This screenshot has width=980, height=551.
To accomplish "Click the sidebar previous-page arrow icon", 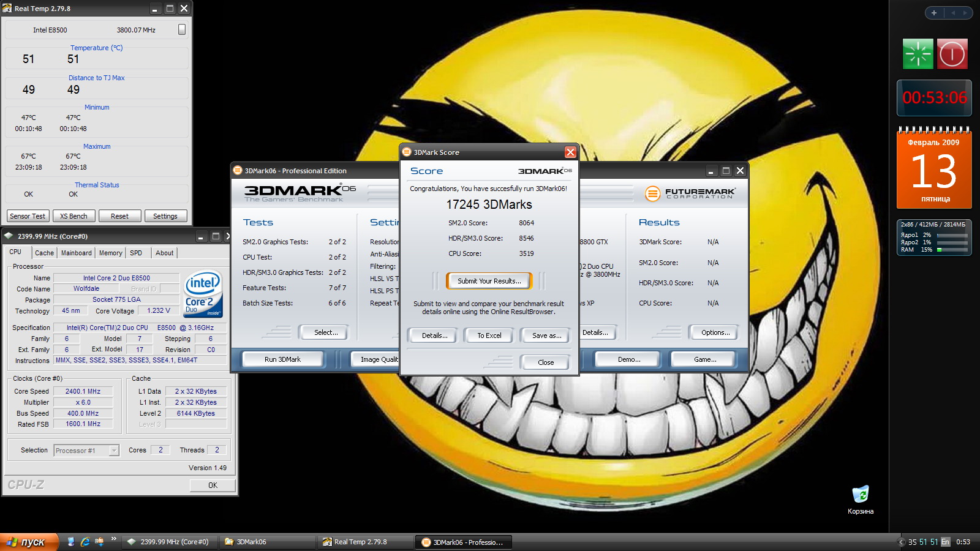I will point(953,12).
